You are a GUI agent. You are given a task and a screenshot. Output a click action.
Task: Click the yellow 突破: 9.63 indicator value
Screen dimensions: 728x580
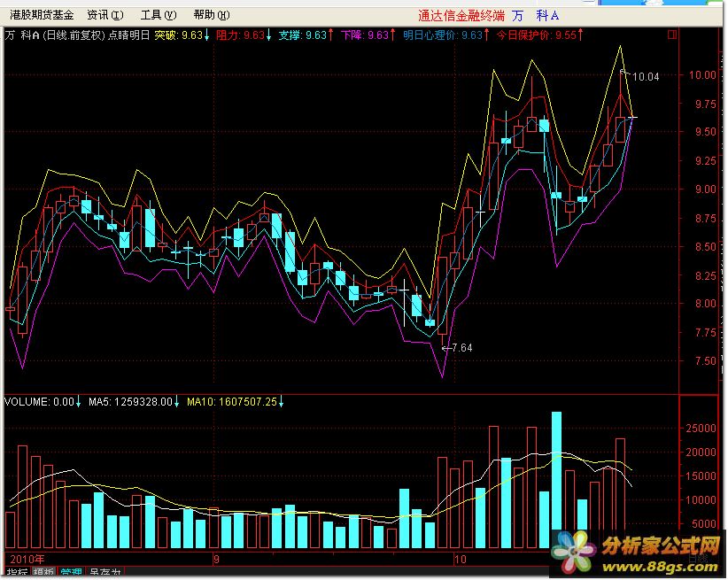(x=182, y=35)
